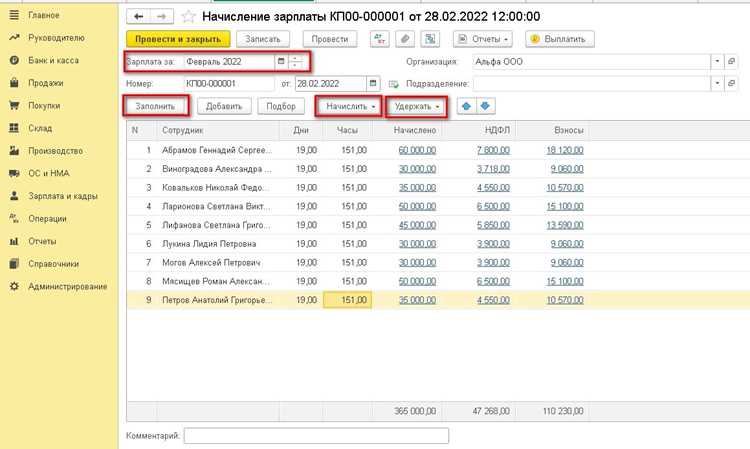Screen dimensions: 750x449
Task: Open the calendar picker for Зарплата за
Action: [281, 62]
